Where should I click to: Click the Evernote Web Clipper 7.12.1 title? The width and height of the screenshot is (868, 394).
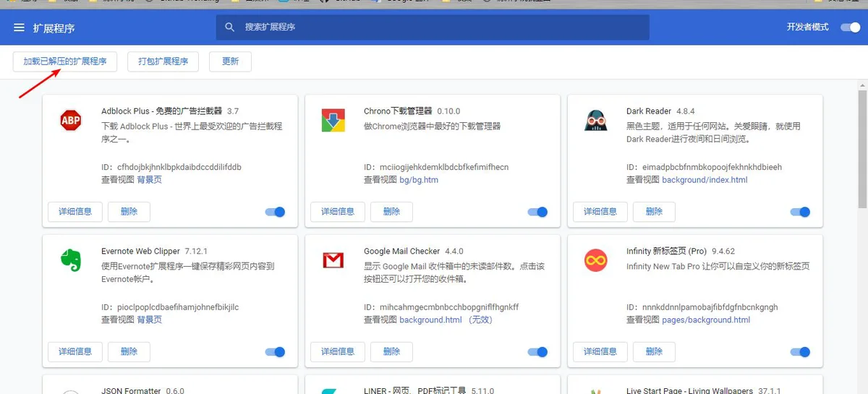154,252
